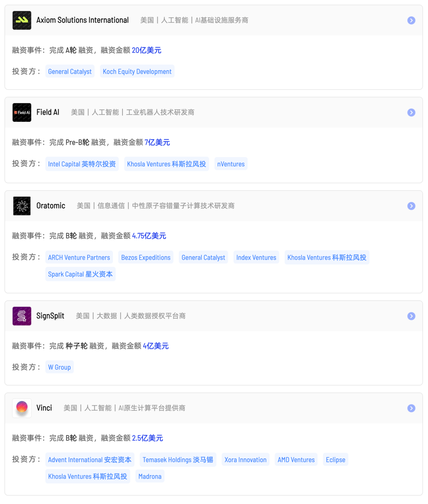428x504 pixels.
Task: Open Oratomic details arrow
Action: point(411,206)
